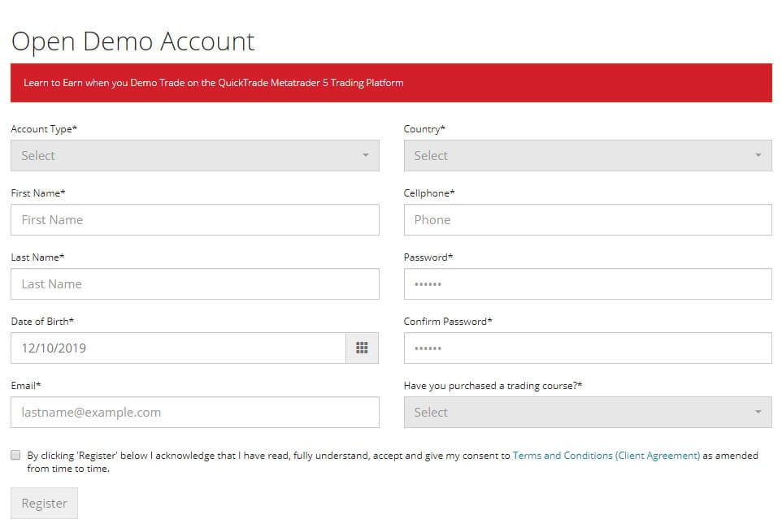782x532 pixels.
Task: Expand the Country select box
Action: (x=588, y=155)
